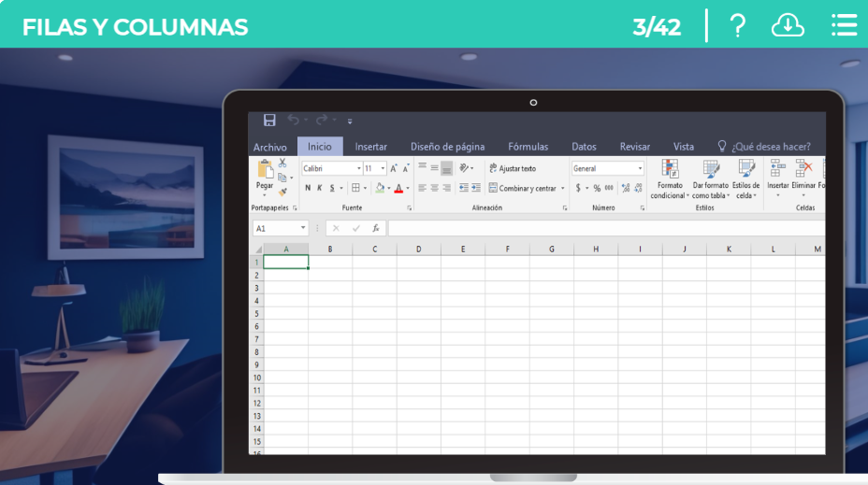Open the Archivo menu
Viewport: 868px width, 485px height.
[270, 147]
